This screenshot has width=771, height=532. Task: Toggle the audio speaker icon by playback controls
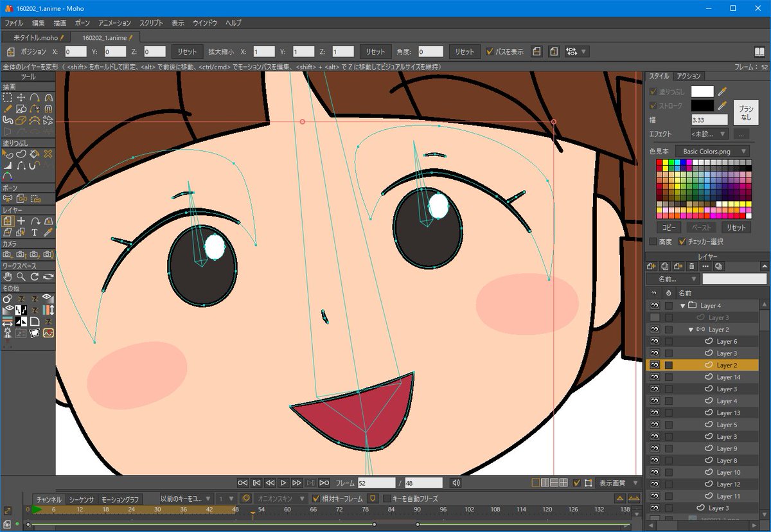pos(456,483)
